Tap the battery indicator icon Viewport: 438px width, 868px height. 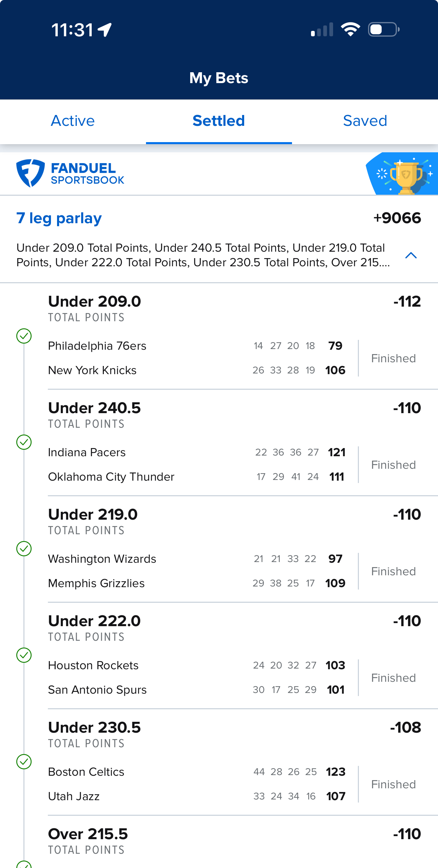coord(384,30)
